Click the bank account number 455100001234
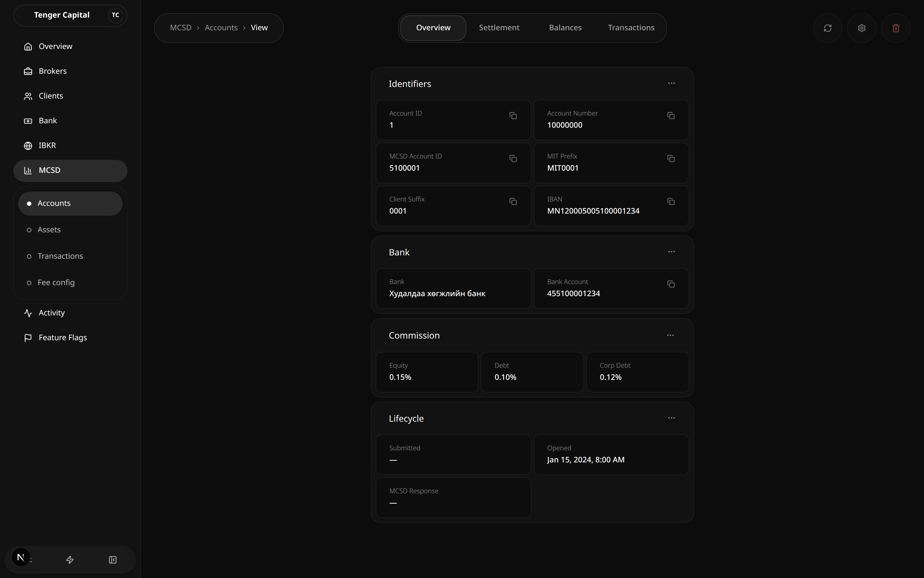The height and width of the screenshot is (578, 924). [573, 294]
